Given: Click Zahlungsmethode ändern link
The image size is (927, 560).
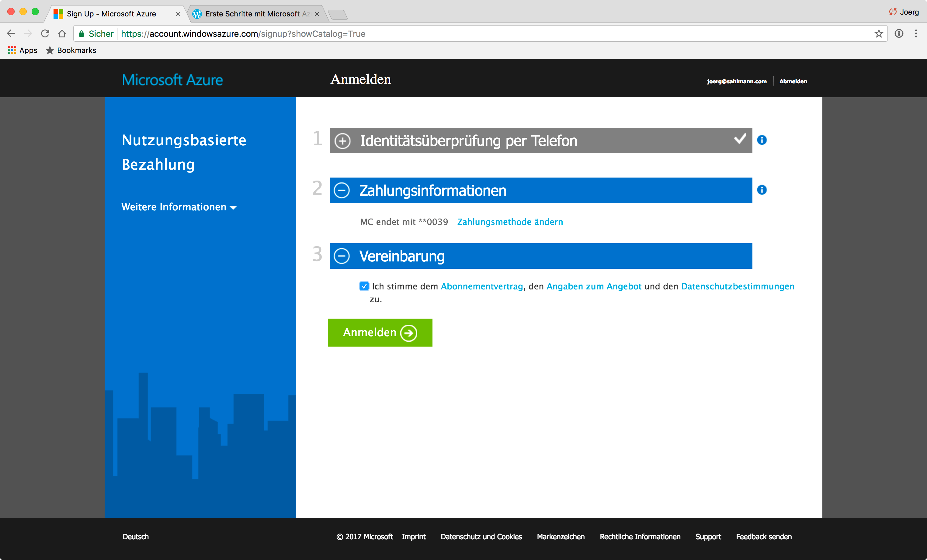Looking at the screenshot, I should (x=510, y=222).
